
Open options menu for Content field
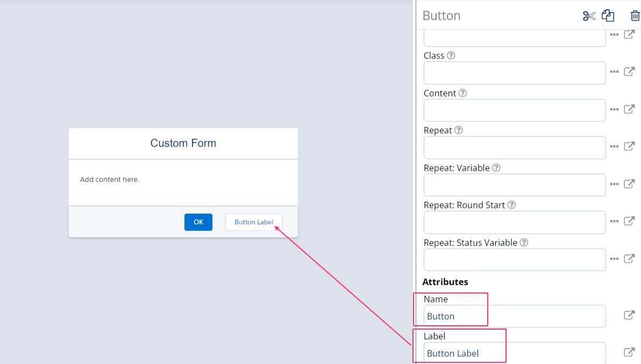pos(614,109)
